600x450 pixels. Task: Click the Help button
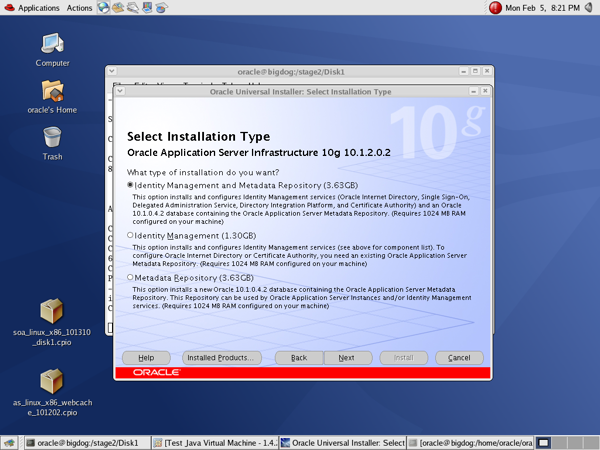146,358
